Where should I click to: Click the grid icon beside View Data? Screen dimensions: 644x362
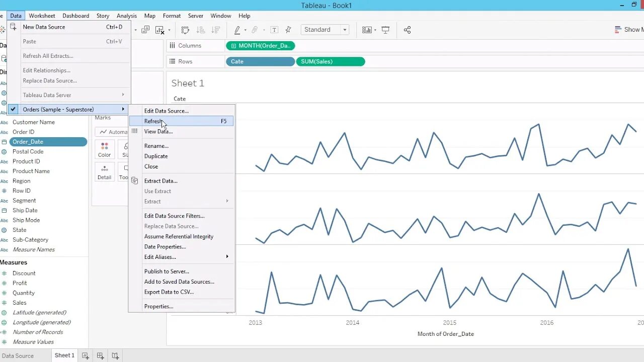coord(134,131)
